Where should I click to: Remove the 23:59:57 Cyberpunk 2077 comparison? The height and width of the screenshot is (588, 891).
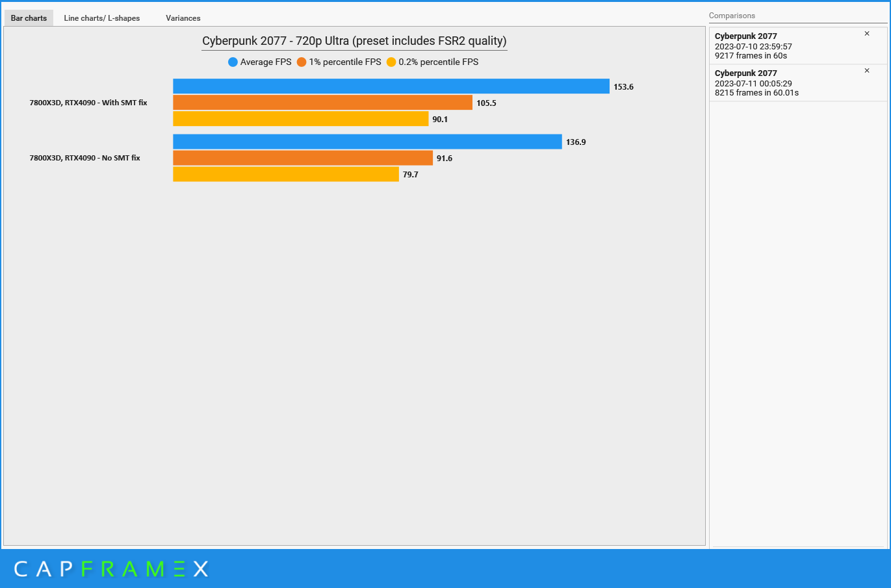pos(866,34)
